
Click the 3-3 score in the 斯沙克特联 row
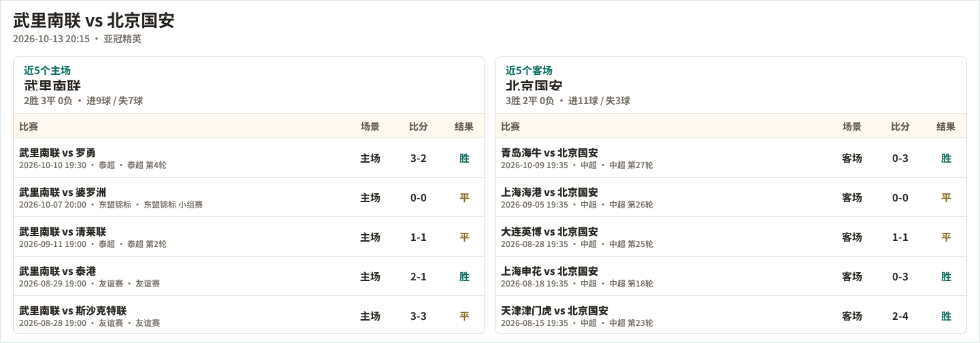(419, 316)
